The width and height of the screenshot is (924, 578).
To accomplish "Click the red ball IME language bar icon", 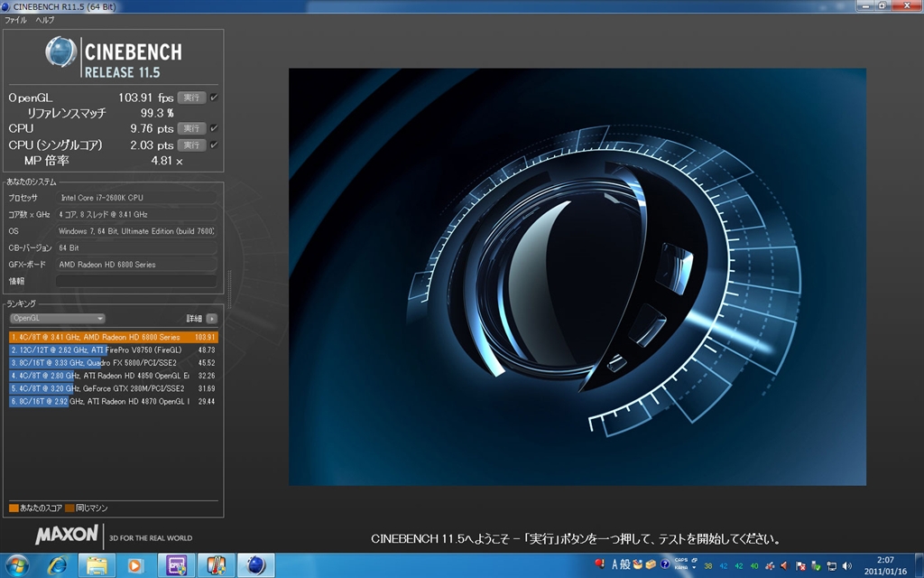I will pyautogui.click(x=599, y=564).
